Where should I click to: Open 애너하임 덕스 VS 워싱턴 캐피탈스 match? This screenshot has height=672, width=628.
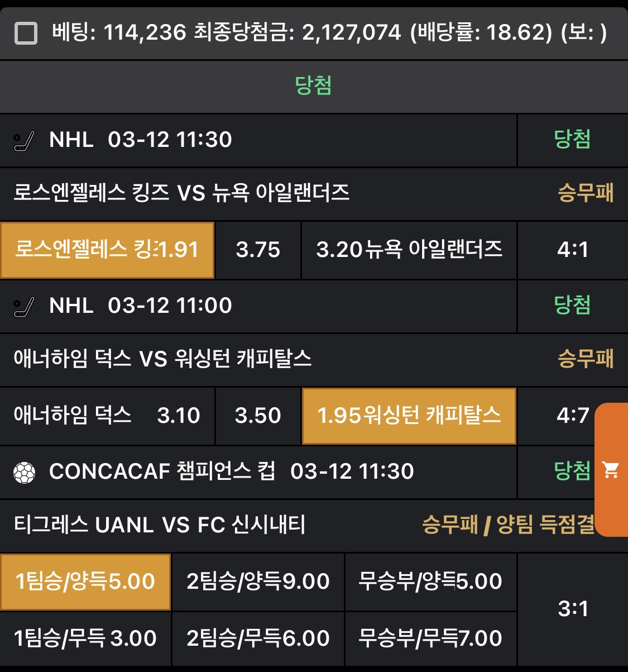point(162,359)
